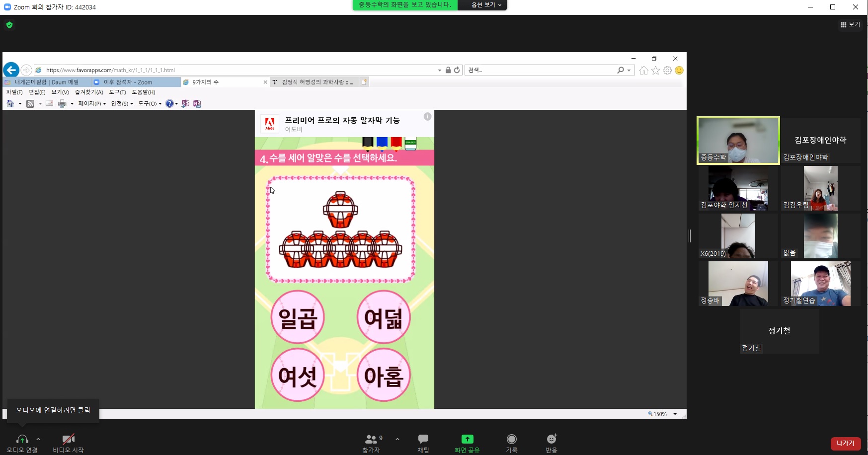Open the favorites star icon

click(656, 71)
